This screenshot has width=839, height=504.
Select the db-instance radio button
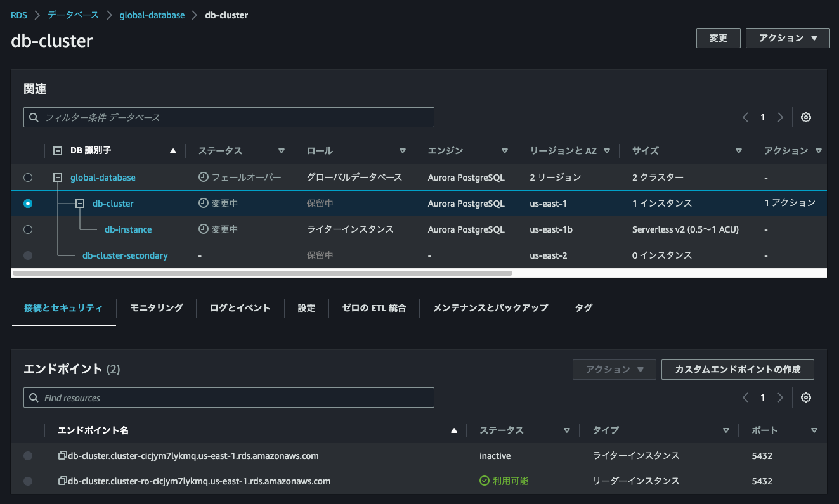(27, 229)
